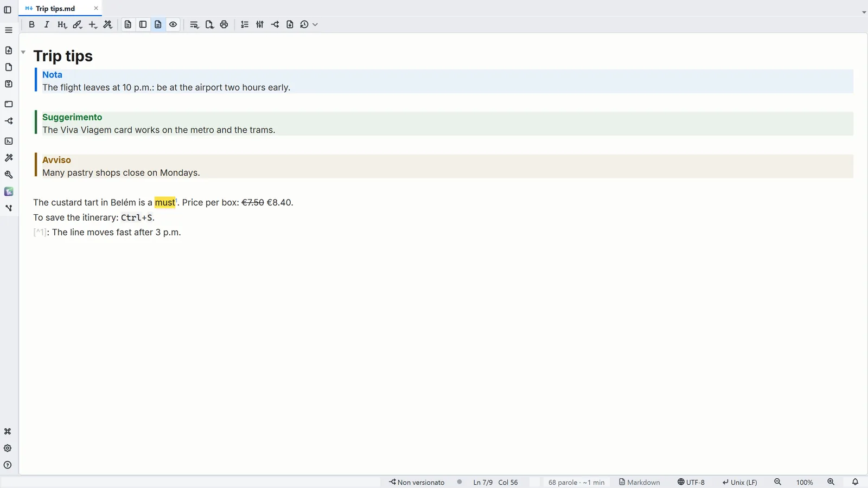Click the wrench tools icon in sidebar
This screenshot has height=488, width=868.
[9, 175]
